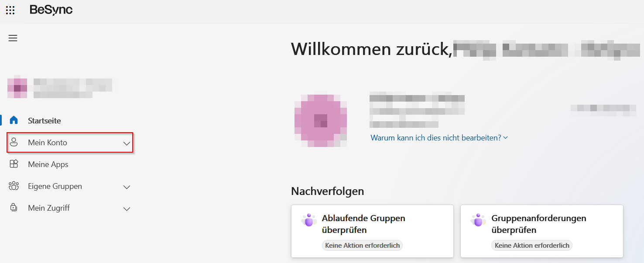Open Mein Konto menu item
Screen dimensions: 644x263
pyautogui.click(x=70, y=143)
